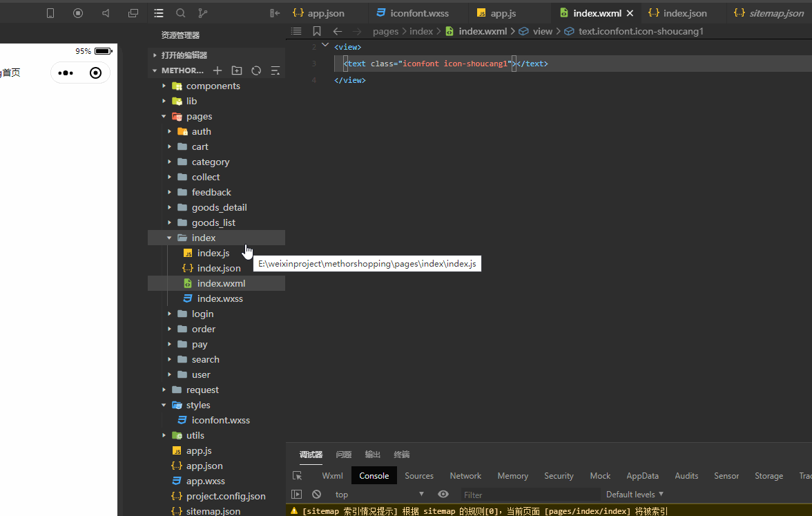Click the sitemap warning message in console
This screenshot has width=812, height=516.
485,511
